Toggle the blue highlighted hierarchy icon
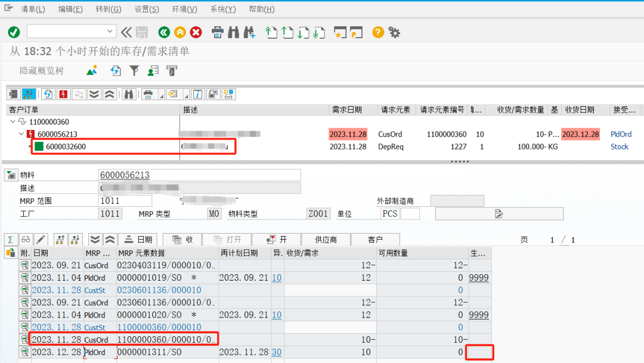Image resolution: width=644 pixels, height=363 pixels. 29,94
